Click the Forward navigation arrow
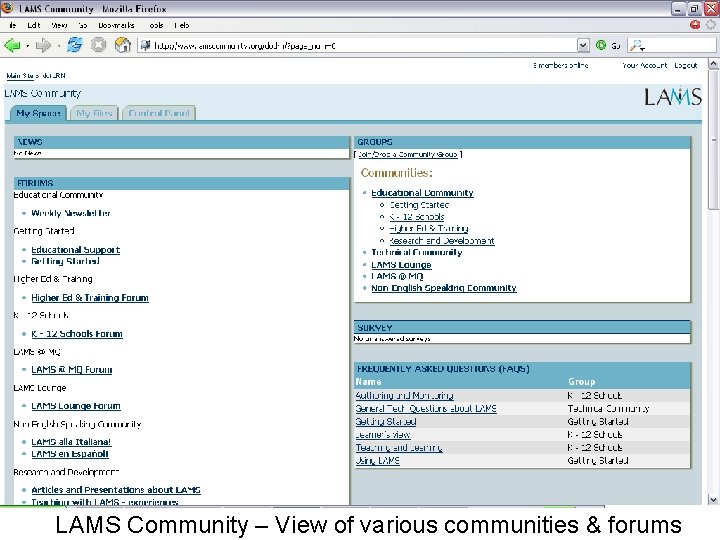 pyautogui.click(x=43, y=45)
